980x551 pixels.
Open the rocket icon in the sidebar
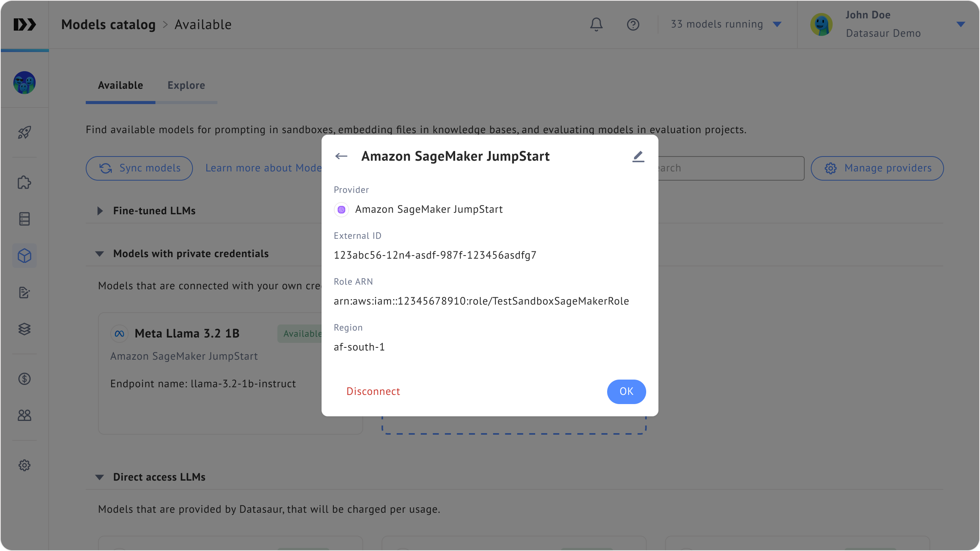(24, 133)
